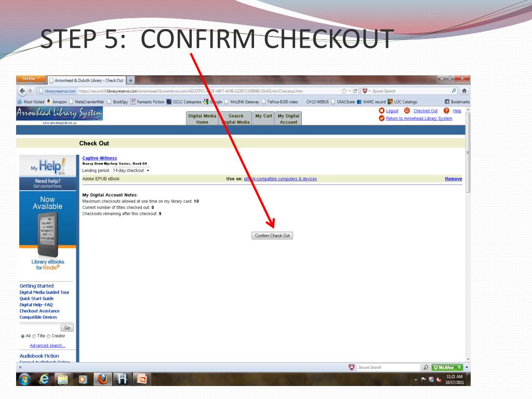Open the OCLC Catexpress bookmark
This screenshot has height=399, width=532.
184,102
